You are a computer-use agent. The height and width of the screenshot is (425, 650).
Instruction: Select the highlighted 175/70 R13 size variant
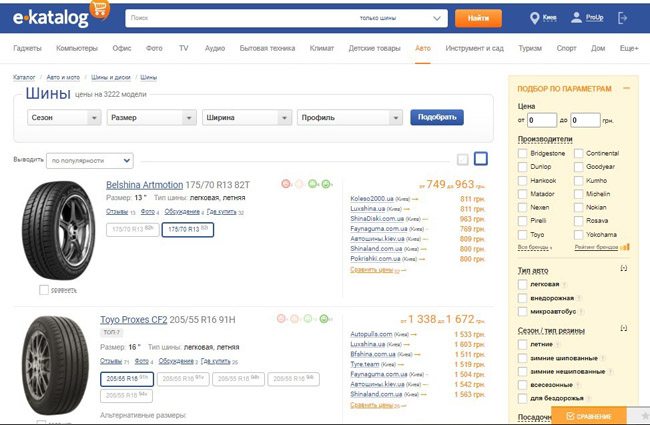pyautogui.click(x=188, y=230)
